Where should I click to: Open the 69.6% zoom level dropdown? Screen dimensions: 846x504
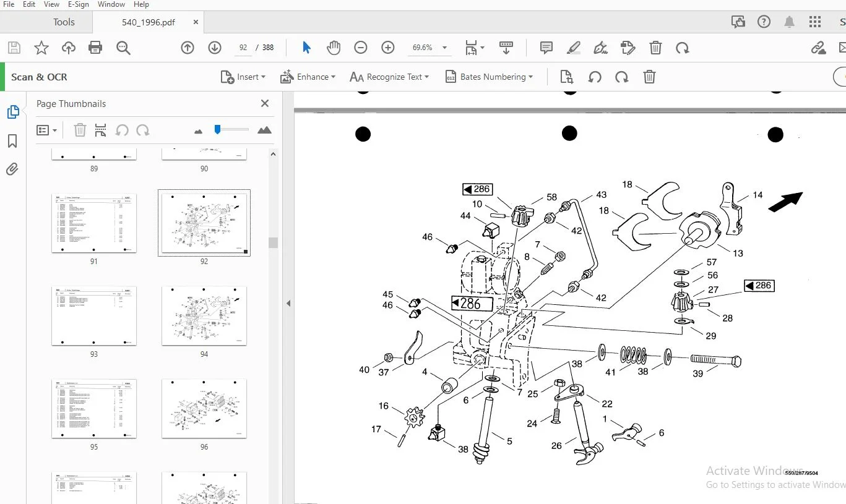point(430,48)
